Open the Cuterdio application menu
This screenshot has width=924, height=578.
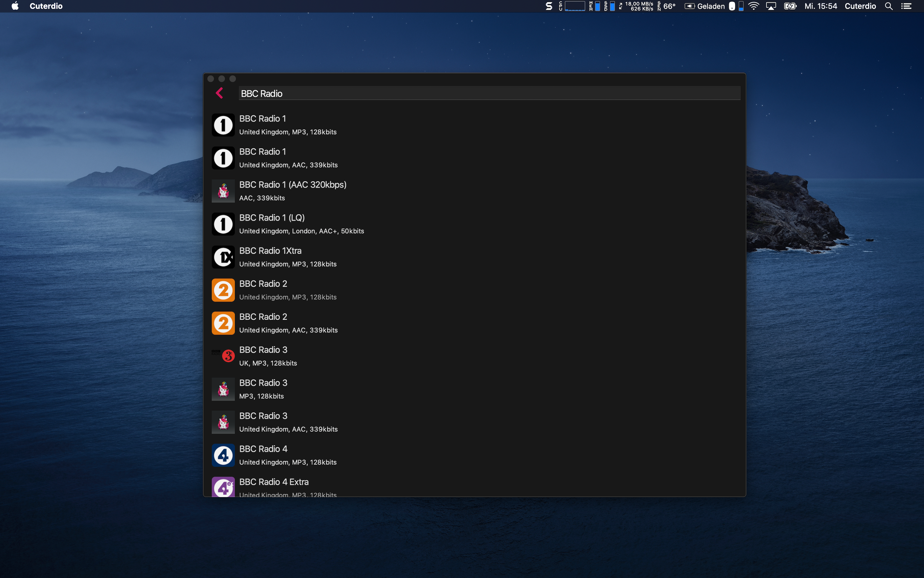pyautogui.click(x=46, y=6)
